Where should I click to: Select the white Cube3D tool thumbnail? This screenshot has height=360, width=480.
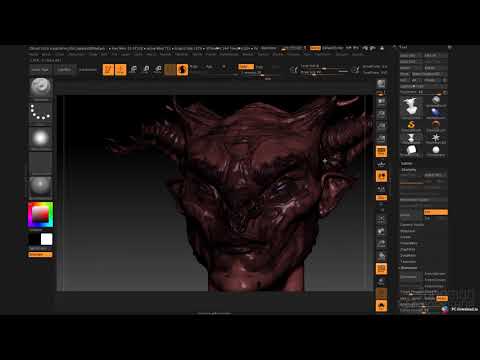[411, 150]
